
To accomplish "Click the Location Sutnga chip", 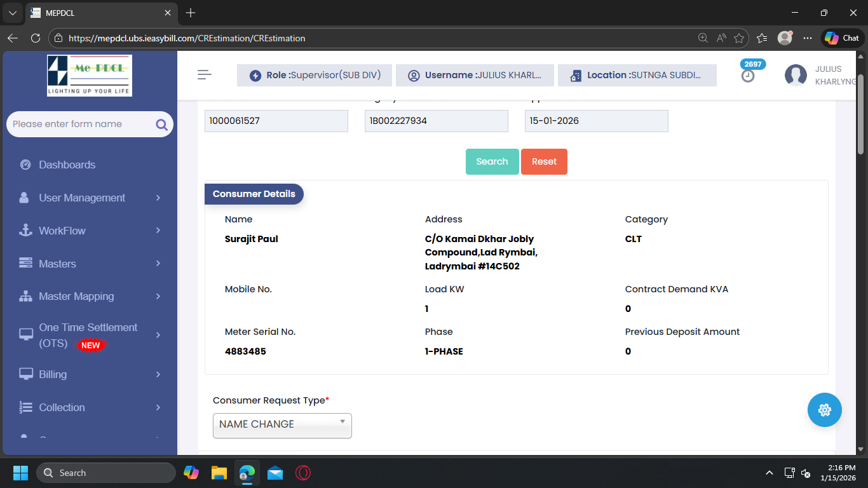I will pos(637,75).
